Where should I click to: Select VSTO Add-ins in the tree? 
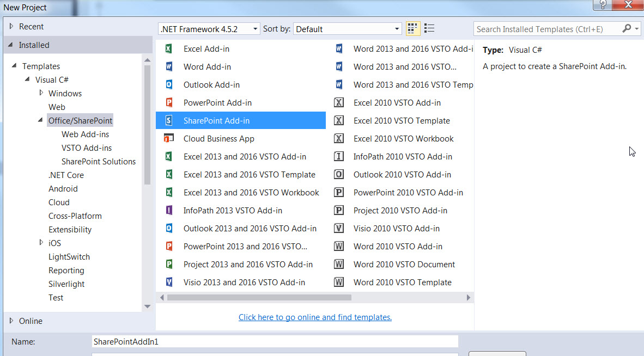coord(87,148)
